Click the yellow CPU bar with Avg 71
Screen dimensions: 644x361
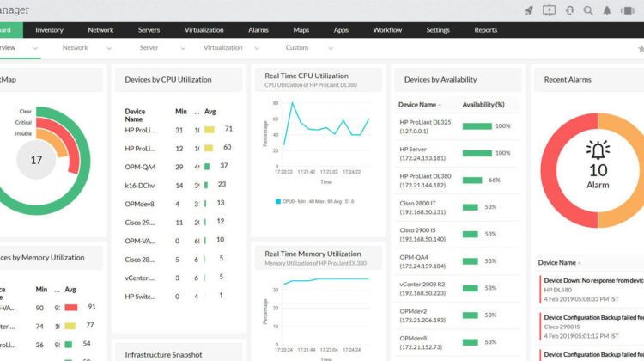coord(210,130)
